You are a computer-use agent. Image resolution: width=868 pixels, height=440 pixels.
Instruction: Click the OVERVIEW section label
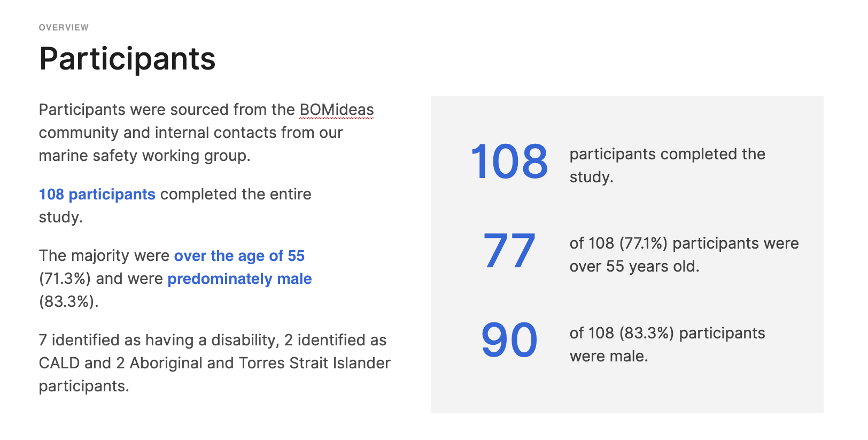(64, 27)
